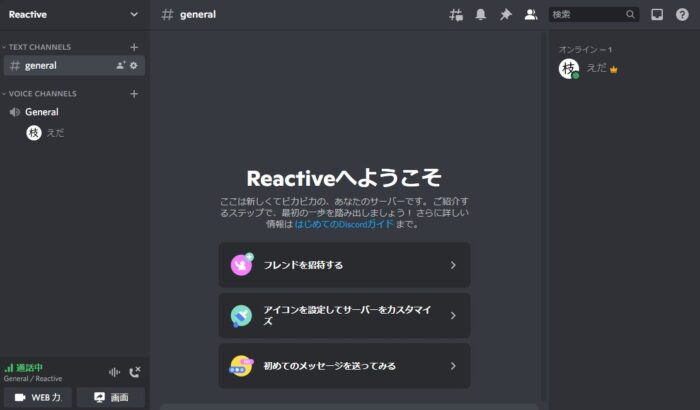Open アイコンを設定してサーバーをカスタマイズ card
700x410 pixels.
coord(344,315)
